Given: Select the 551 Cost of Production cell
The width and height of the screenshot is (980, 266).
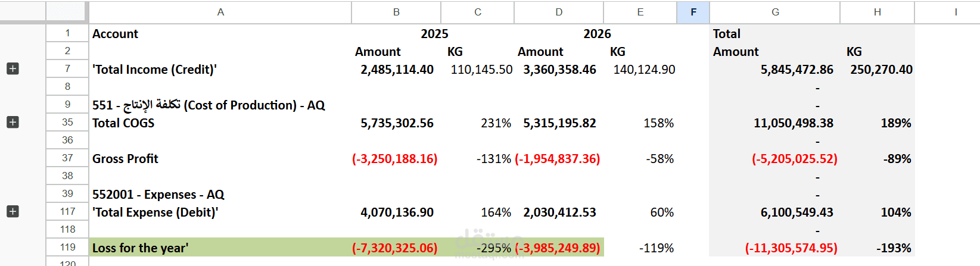Looking at the screenshot, I should [220, 105].
